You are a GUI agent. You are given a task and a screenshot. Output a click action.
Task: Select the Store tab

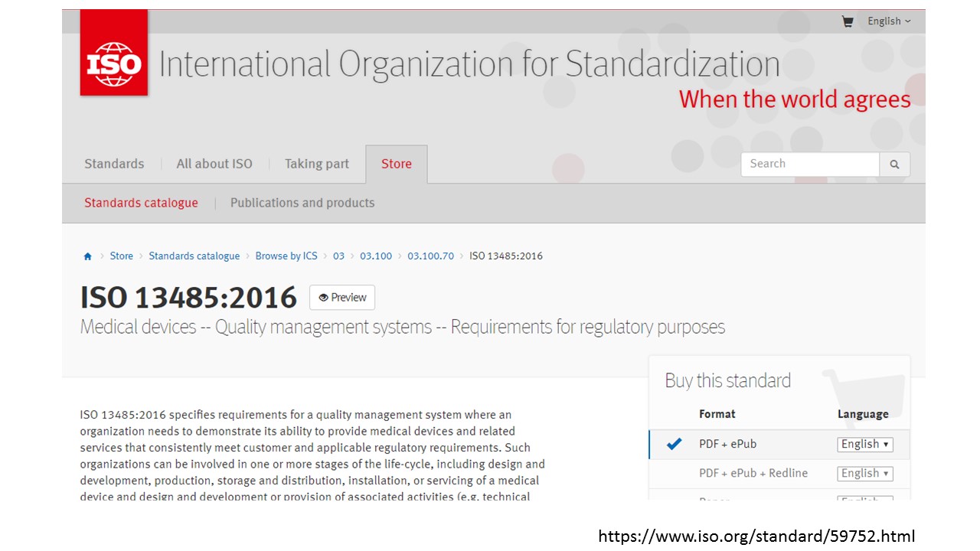pyautogui.click(x=397, y=164)
